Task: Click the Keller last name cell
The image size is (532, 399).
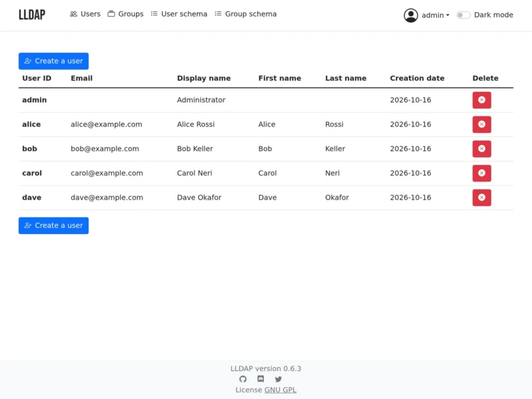Action: pyautogui.click(x=335, y=149)
